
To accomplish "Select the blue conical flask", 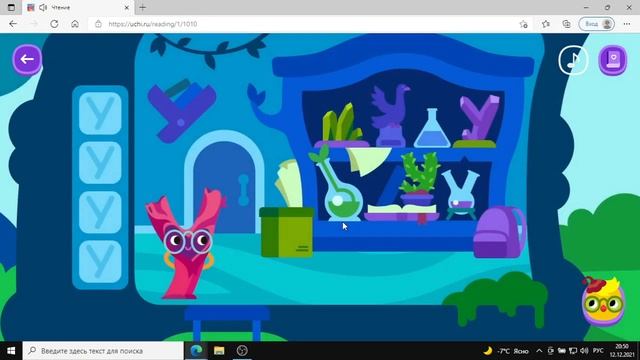I will (x=432, y=128).
